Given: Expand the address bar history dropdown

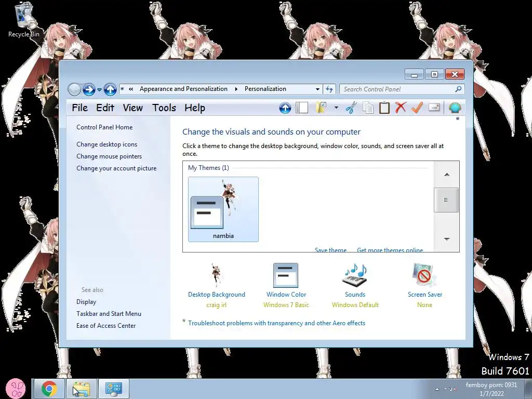Looking at the screenshot, I should [x=317, y=89].
